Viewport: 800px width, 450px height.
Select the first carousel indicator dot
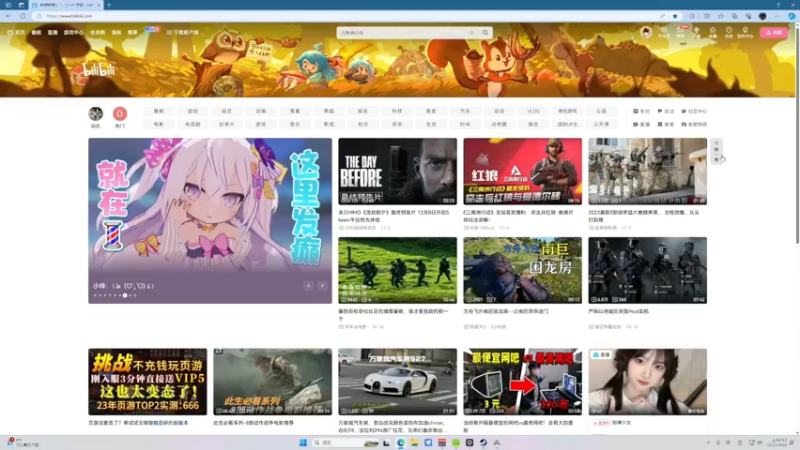tap(95, 295)
